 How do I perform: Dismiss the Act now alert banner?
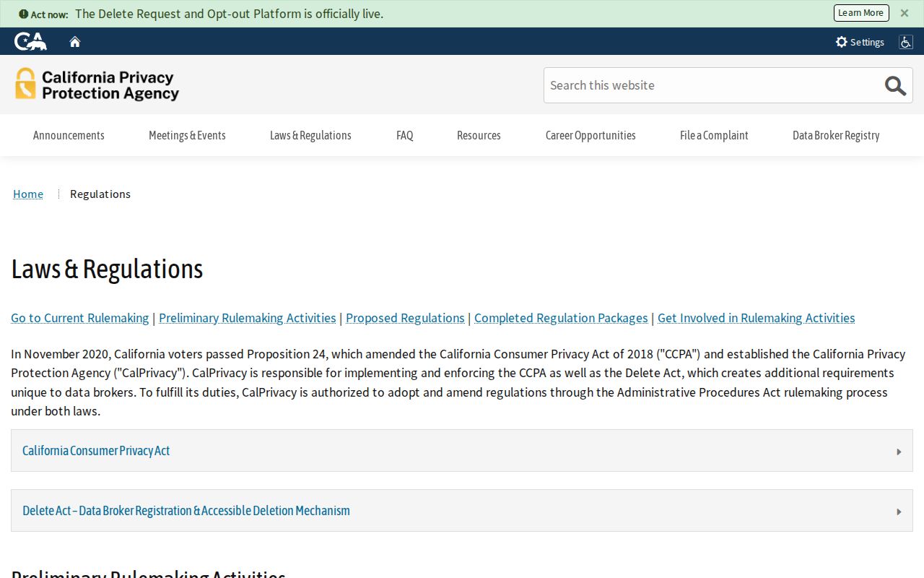point(905,13)
